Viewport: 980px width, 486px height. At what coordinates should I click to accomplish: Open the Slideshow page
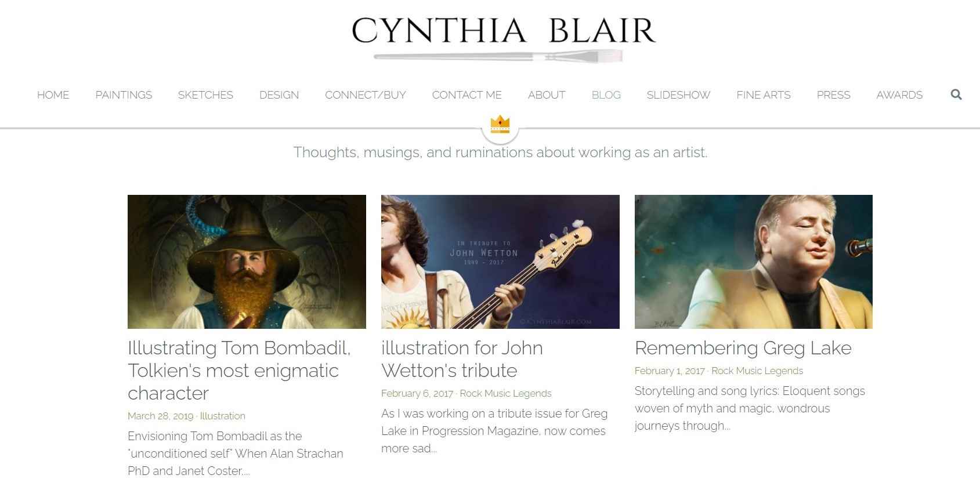(x=678, y=95)
